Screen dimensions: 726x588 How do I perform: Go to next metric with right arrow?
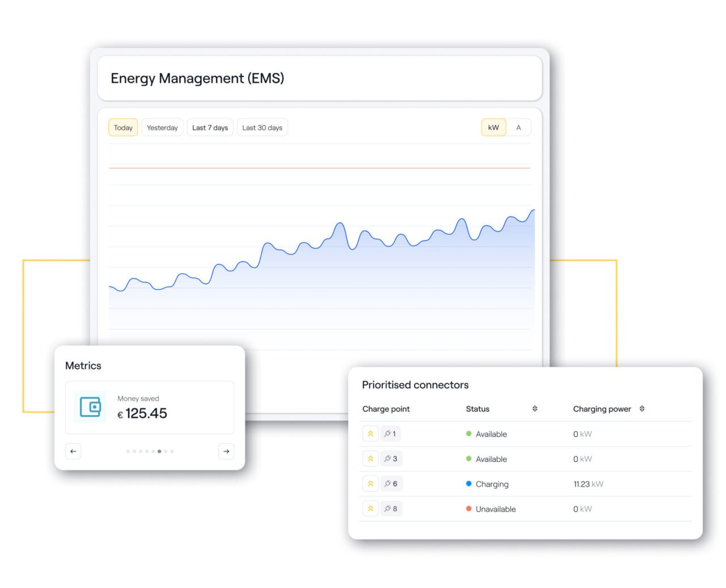(x=226, y=451)
